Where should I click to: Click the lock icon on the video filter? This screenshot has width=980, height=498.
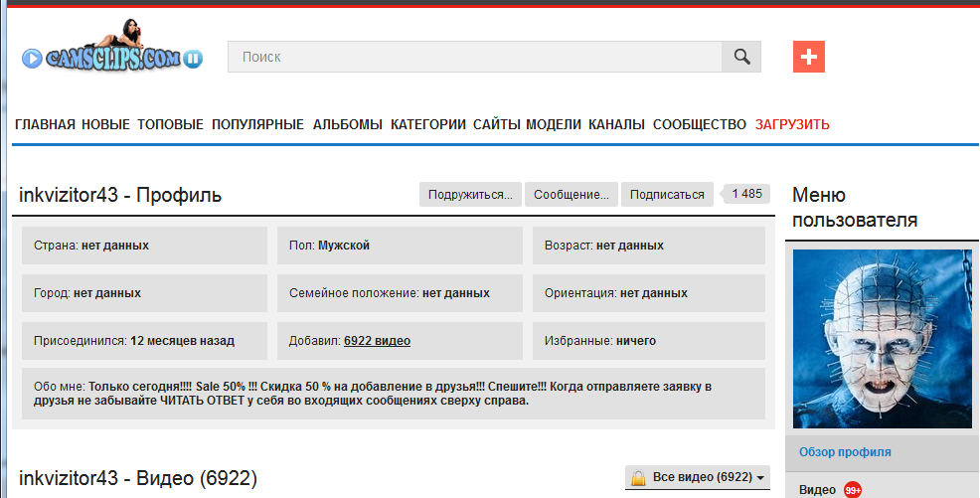[638, 478]
